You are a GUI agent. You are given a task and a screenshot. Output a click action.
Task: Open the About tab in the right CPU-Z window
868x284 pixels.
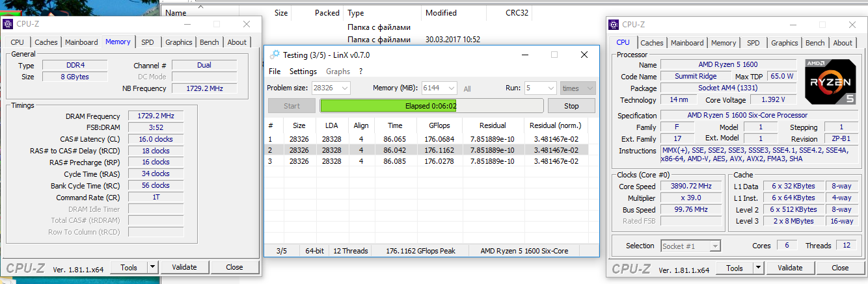click(x=843, y=43)
